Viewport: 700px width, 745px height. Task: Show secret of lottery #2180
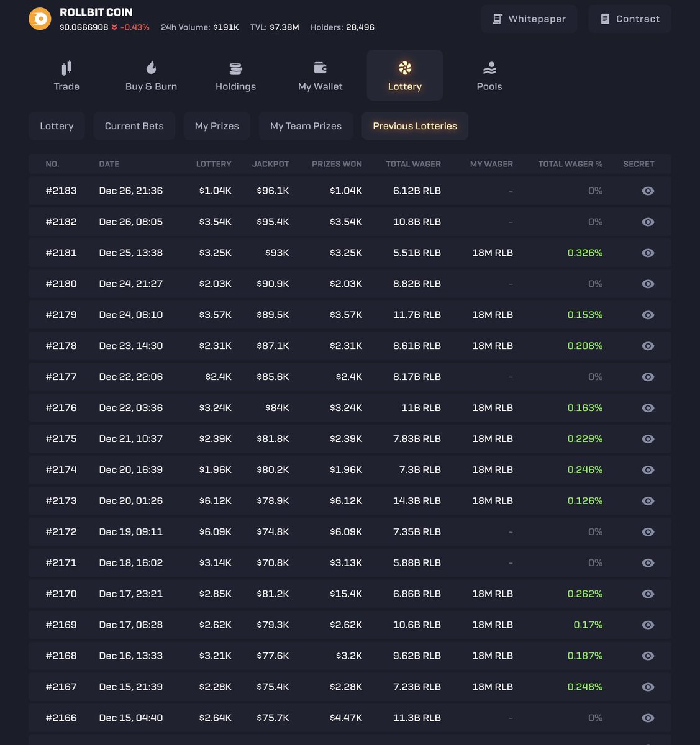[x=648, y=284]
